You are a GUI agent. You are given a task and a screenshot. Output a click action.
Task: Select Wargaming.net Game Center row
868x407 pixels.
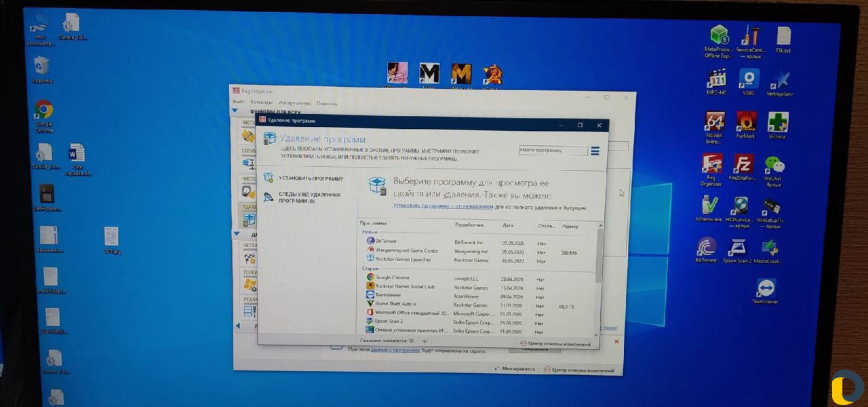point(477,251)
